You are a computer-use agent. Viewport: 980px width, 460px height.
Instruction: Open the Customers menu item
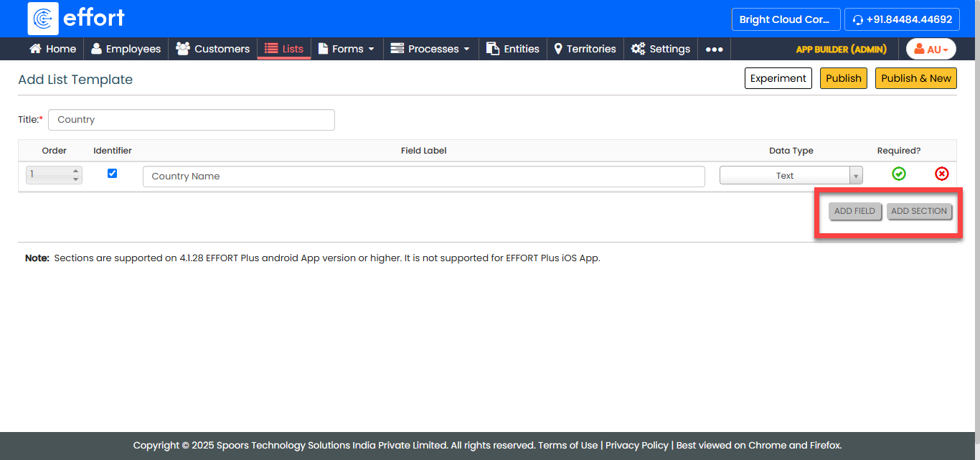[213, 49]
